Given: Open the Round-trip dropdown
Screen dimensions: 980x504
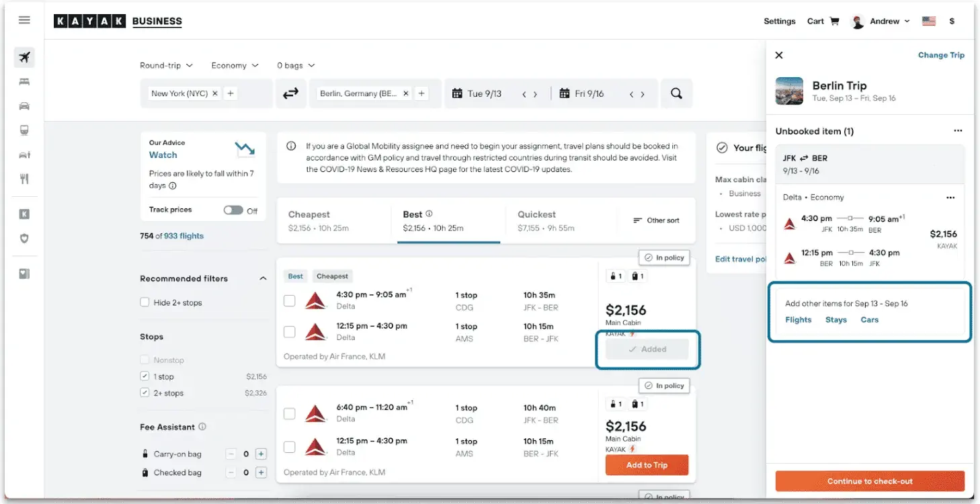Looking at the screenshot, I should point(166,65).
